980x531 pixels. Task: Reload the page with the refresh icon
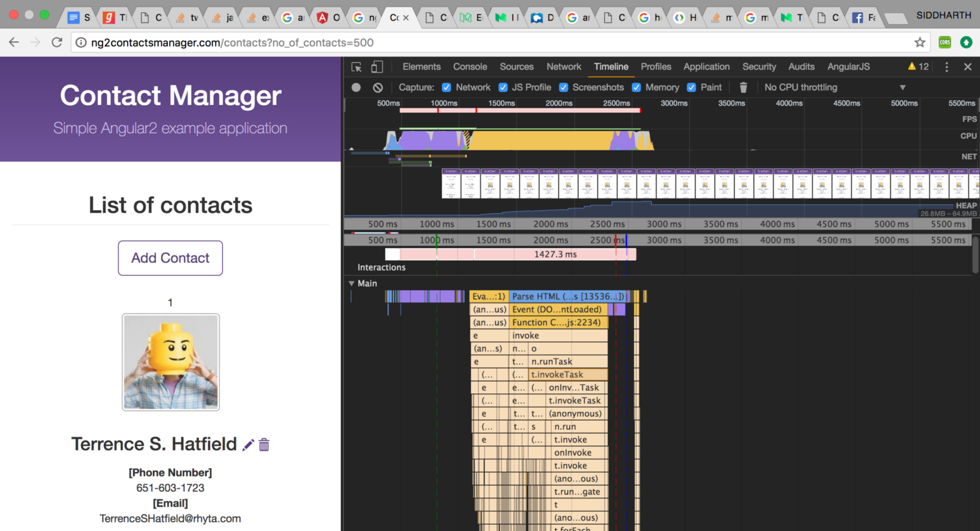(x=57, y=42)
